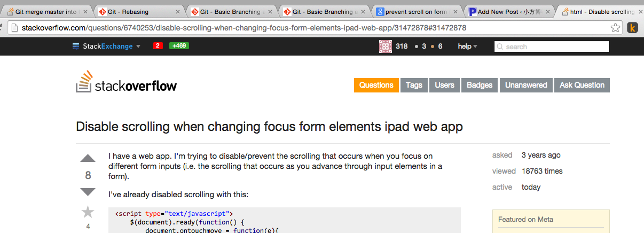644x233 pixels.
Task: Open the Unanswered navigation tab
Action: (526, 85)
